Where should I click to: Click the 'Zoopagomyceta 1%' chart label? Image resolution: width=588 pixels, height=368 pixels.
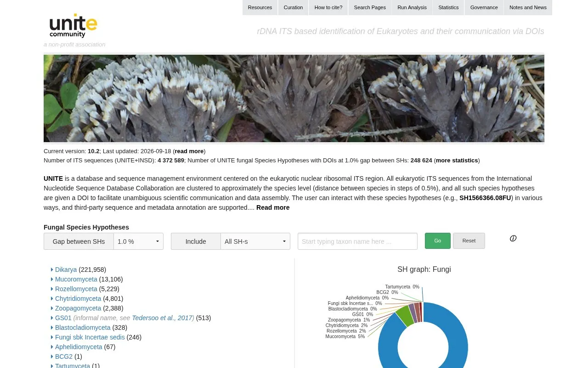click(349, 320)
